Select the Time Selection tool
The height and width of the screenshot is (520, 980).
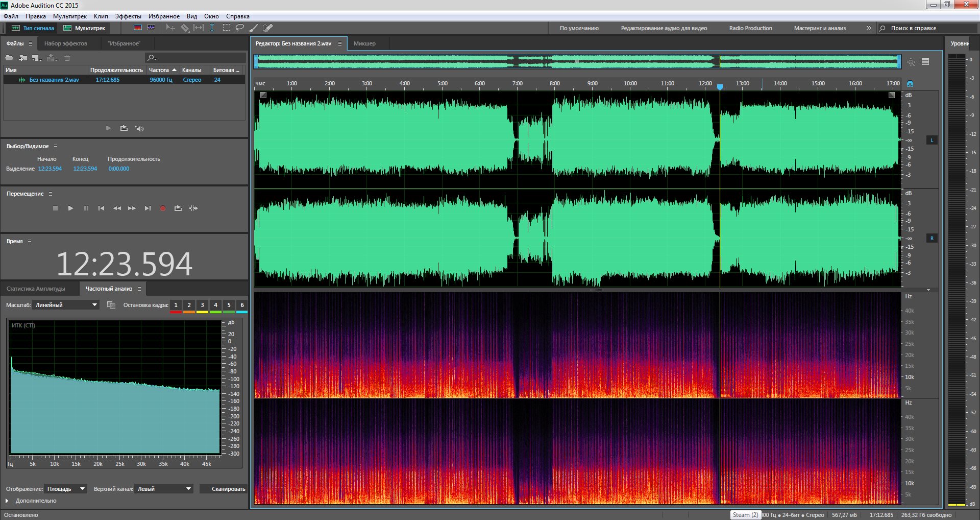[x=212, y=28]
